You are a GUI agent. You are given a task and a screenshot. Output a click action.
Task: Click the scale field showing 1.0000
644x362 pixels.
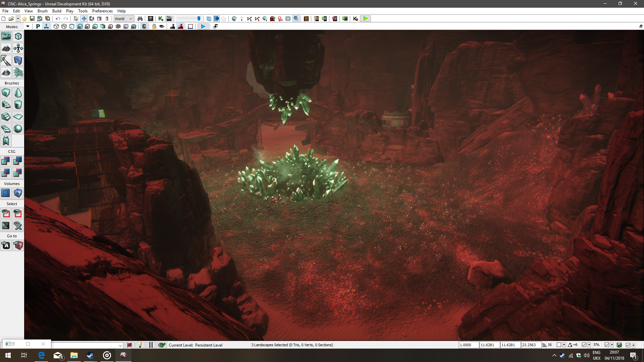[469, 345]
